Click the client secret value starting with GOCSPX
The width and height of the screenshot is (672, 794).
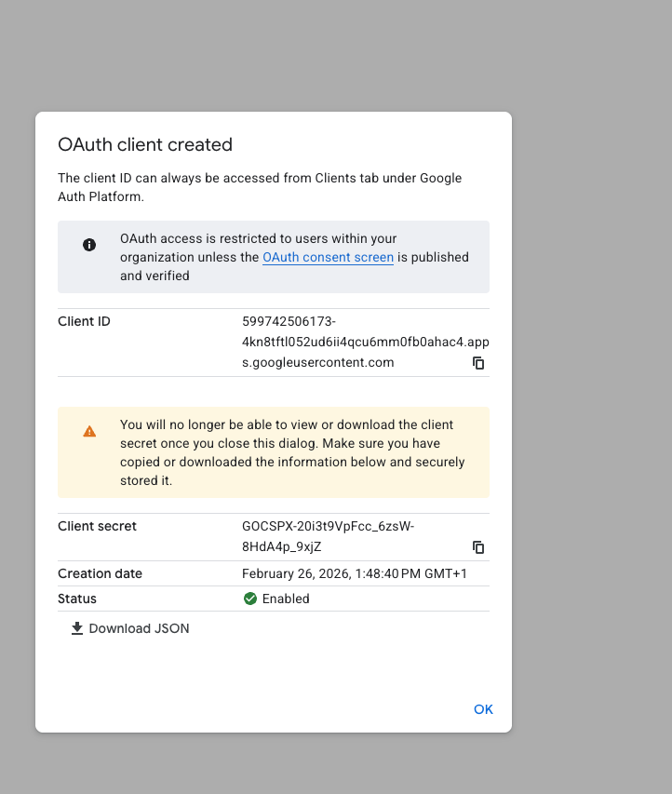click(x=328, y=536)
